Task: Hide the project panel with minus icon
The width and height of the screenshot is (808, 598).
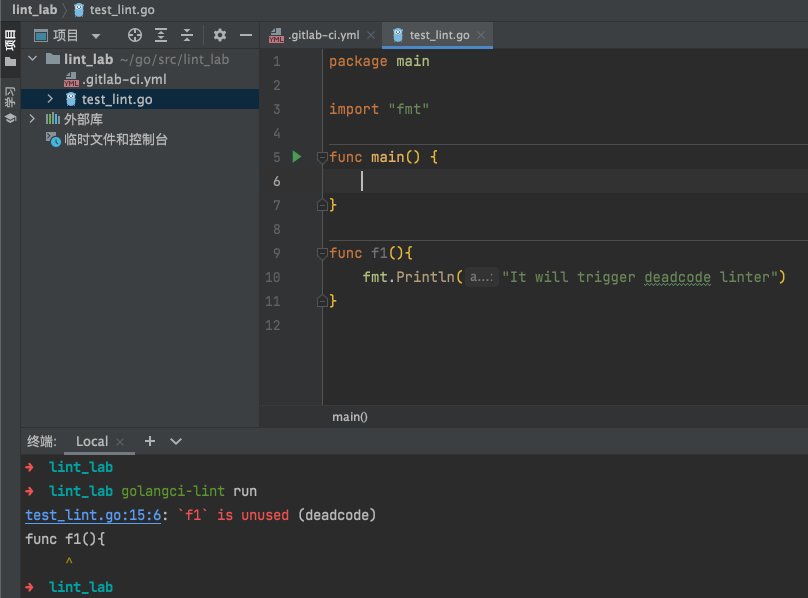Action: pyautogui.click(x=246, y=35)
